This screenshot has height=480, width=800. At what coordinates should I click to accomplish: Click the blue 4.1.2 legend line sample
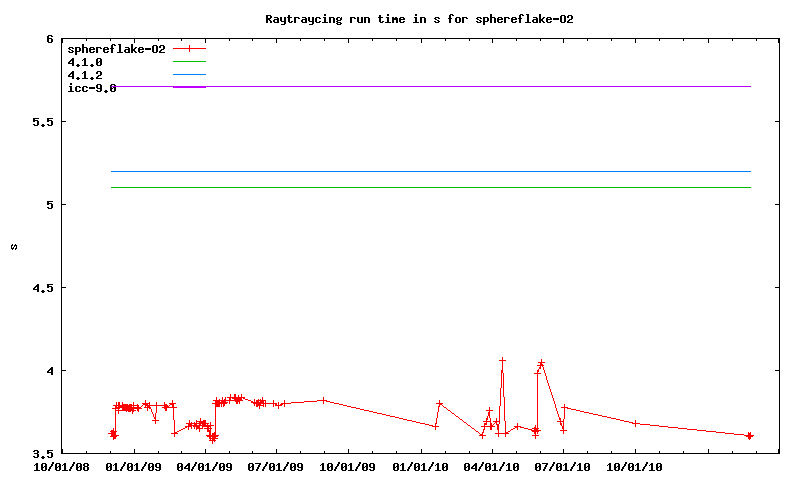pos(189,75)
